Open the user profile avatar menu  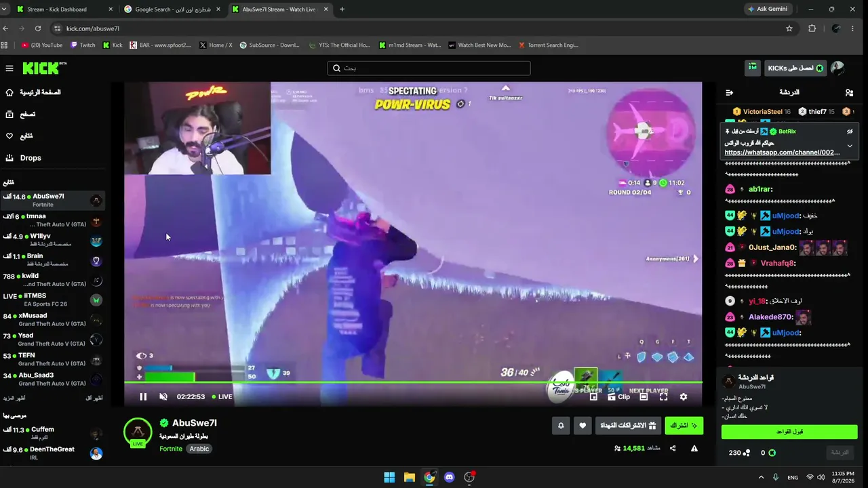[x=837, y=68]
